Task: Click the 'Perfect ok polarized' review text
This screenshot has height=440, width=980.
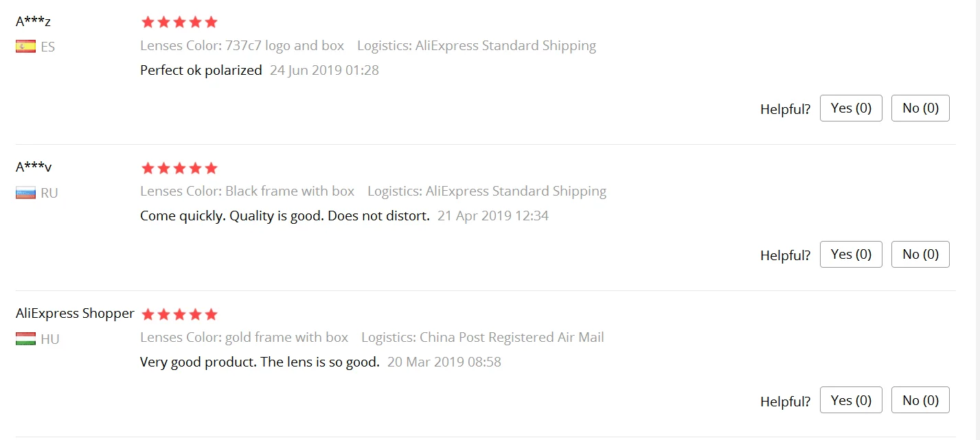Action: pyautogui.click(x=201, y=70)
